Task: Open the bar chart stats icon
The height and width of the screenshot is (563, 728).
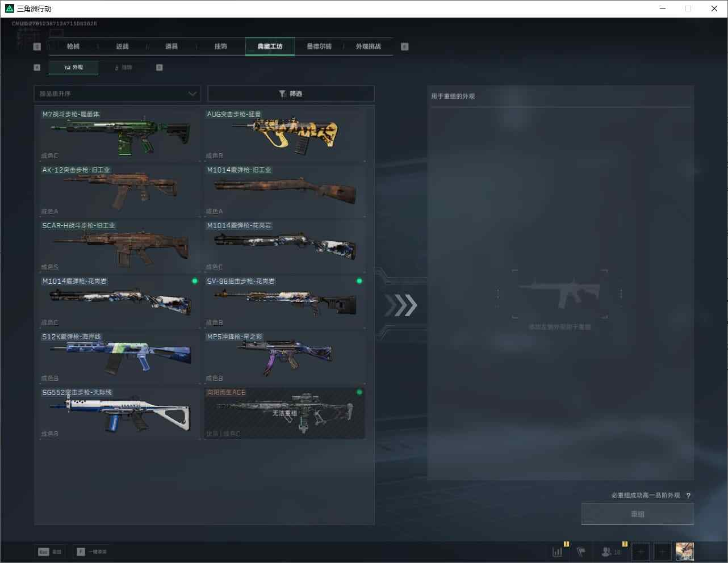Action: pos(558,552)
